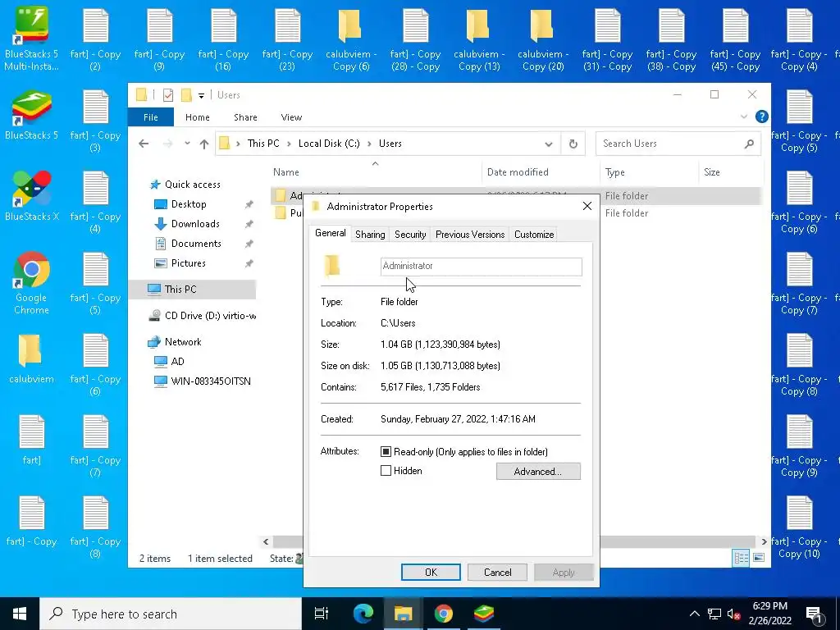Image resolution: width=840 pixels, height=630 pixels.
Task: Select the fart] - Copy (3) file
Action: click(x=95, y=121)
